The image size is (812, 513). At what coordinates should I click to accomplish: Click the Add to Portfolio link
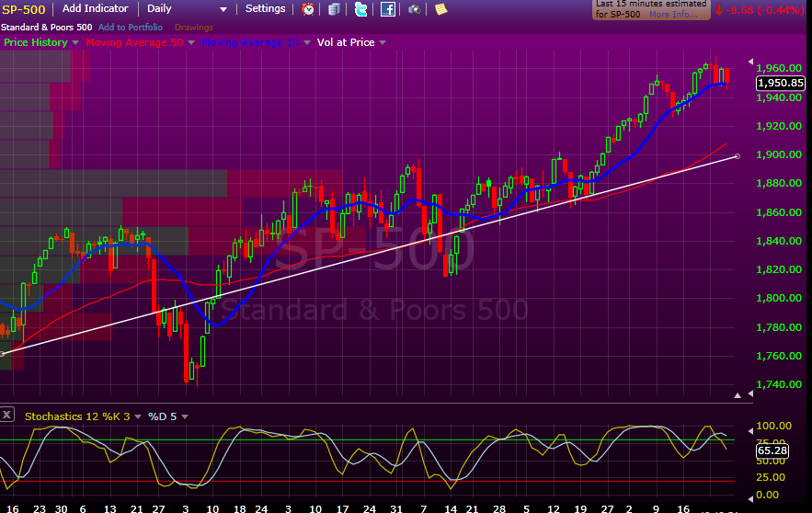click(131, 28)
